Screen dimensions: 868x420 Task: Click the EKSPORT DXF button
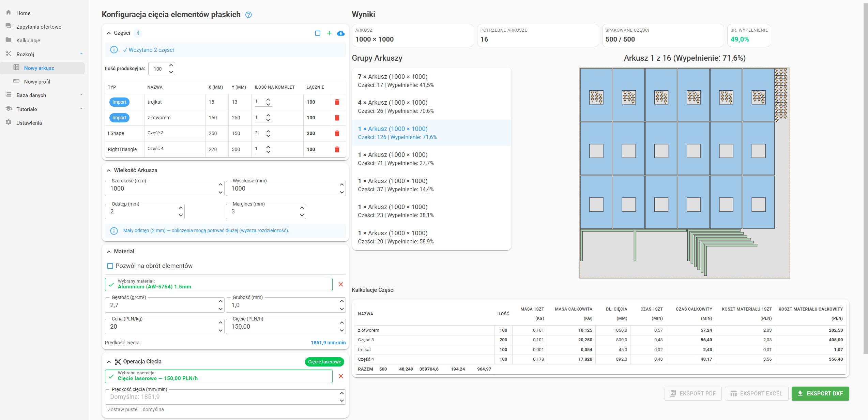click(x=820, y=393)
